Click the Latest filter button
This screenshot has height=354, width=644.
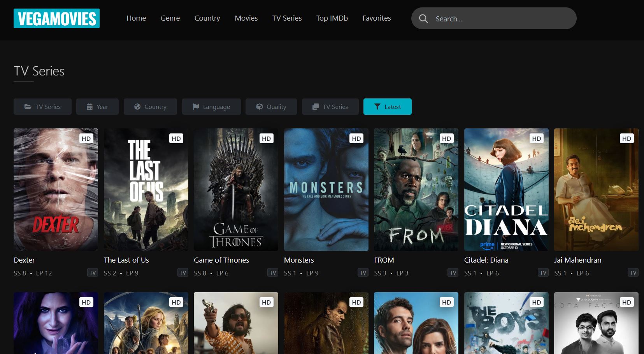(x=388, y=107)
